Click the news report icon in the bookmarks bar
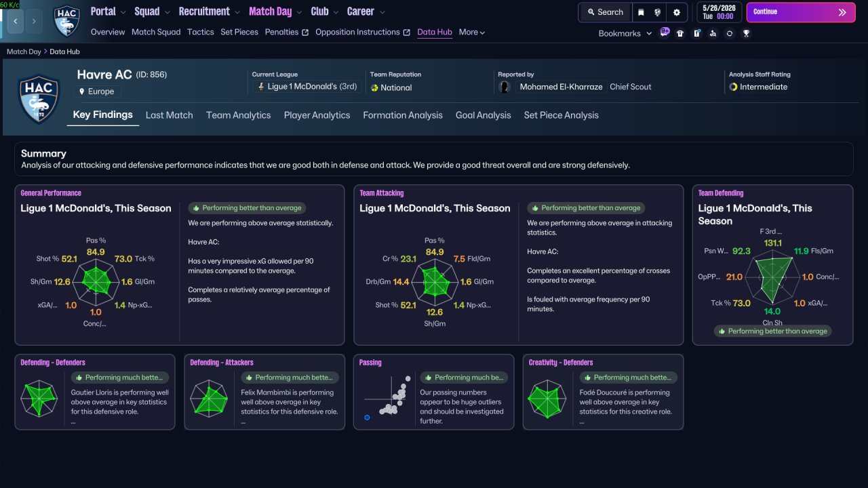The image size is (868, 488). point(697,33)
